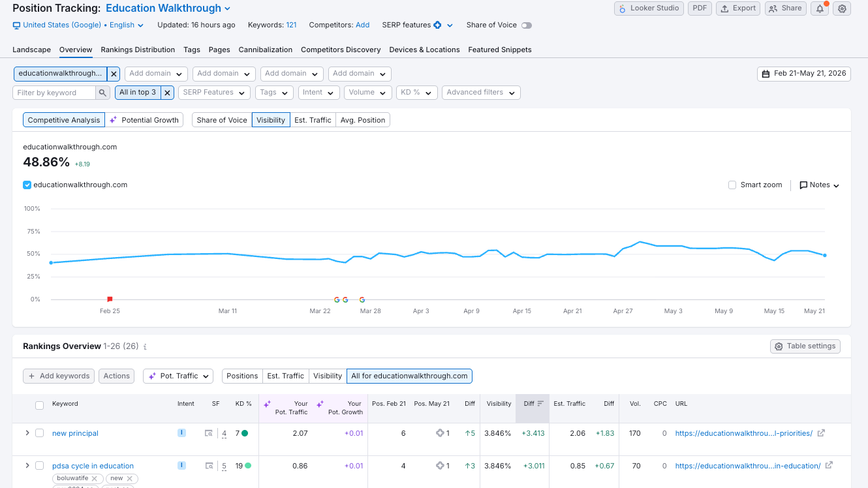Click the red flag note marker on chart
This screenshot has height=488, width=868.
click(x=110, y=299)
